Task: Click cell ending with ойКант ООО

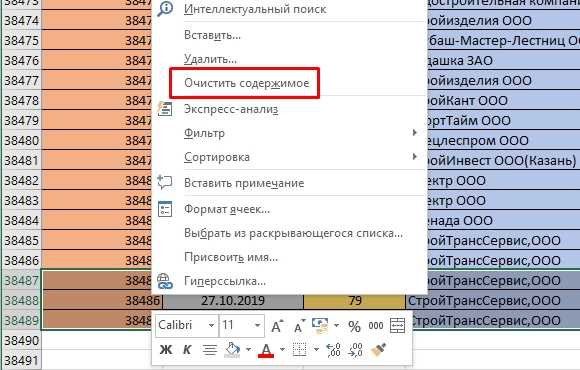Action: (504, 100)
